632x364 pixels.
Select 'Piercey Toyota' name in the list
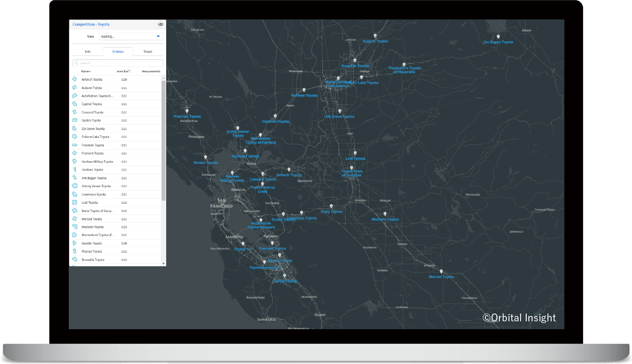coord(92,251)
